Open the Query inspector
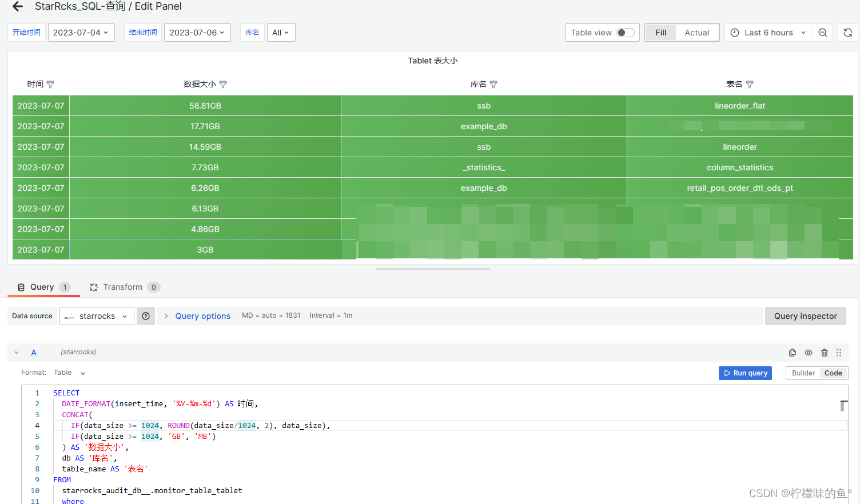The height and width of the screenshot is (504, 860). [805, 315]
